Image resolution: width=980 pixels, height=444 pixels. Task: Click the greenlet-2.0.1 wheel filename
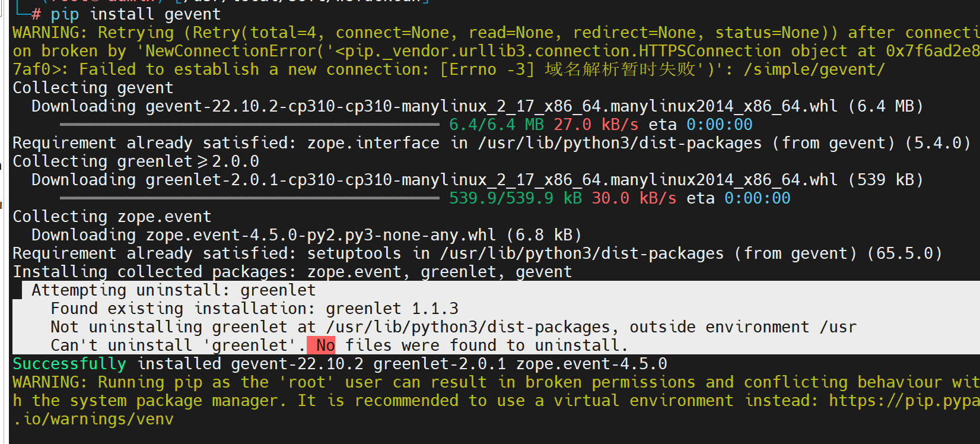click(491, 180)
